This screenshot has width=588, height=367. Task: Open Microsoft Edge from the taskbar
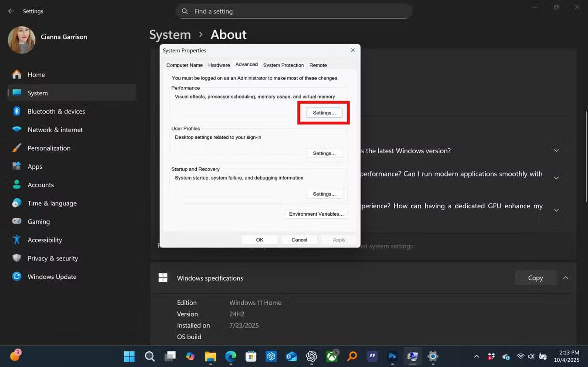[231, 357]
